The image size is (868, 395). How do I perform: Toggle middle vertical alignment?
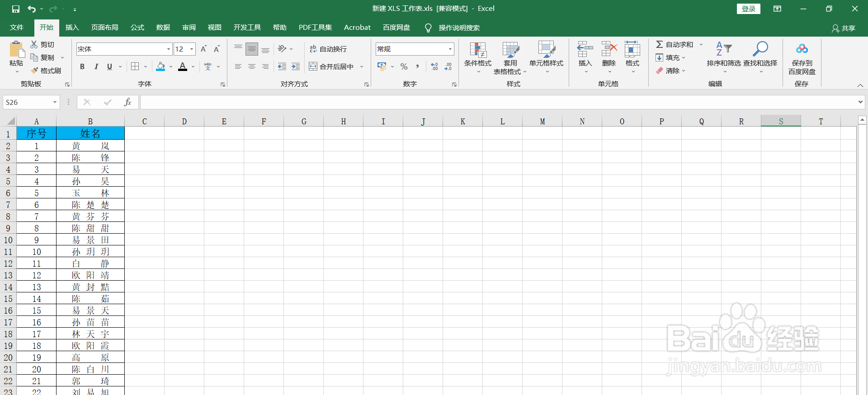tap(252, 49)
